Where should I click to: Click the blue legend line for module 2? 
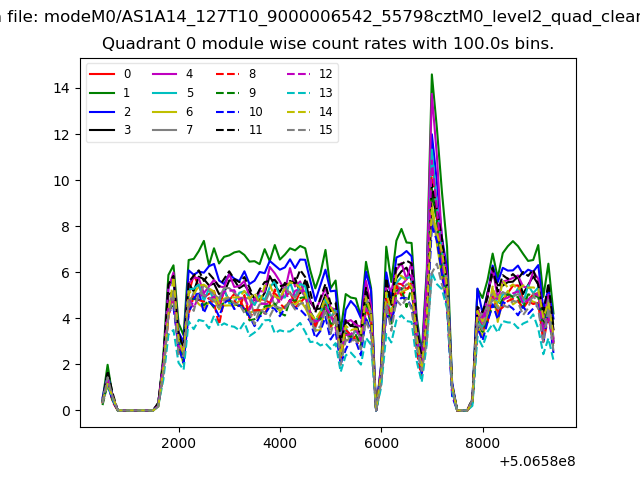coord(102,112)
